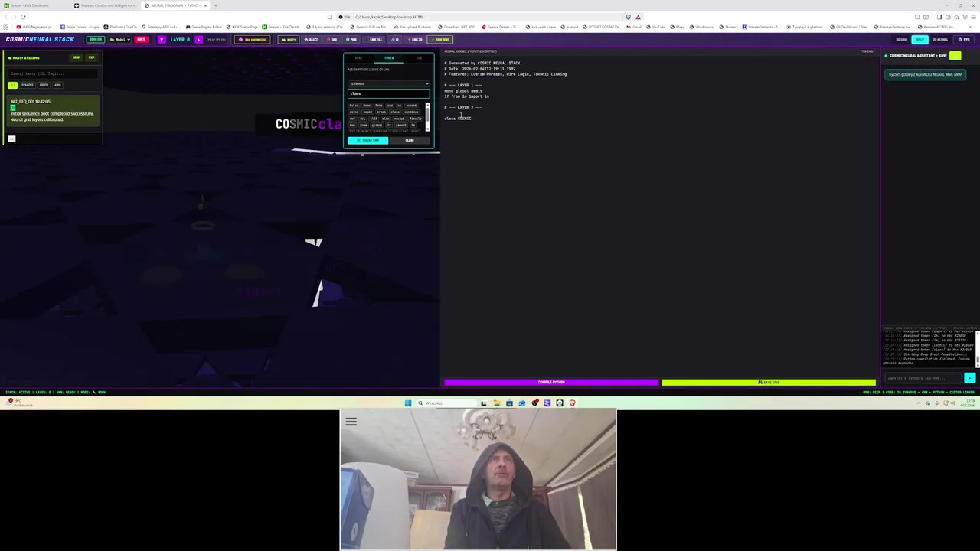Click the magenta COMPILE PYTHON bar

click(x=551, y=382)
